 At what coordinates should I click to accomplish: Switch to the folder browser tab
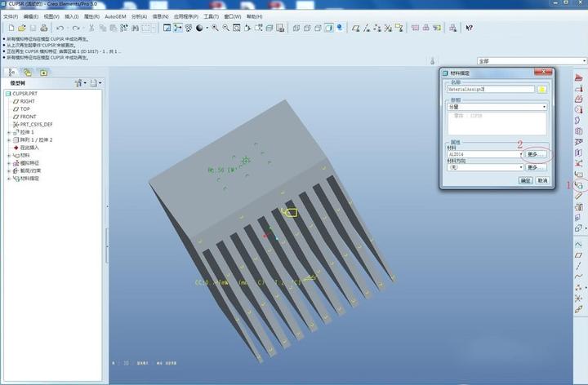click(x=28, y=73)
